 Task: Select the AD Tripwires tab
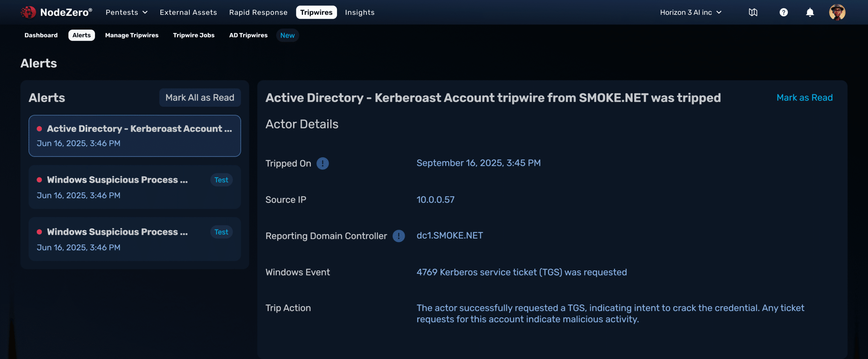(x=248, y=35)
